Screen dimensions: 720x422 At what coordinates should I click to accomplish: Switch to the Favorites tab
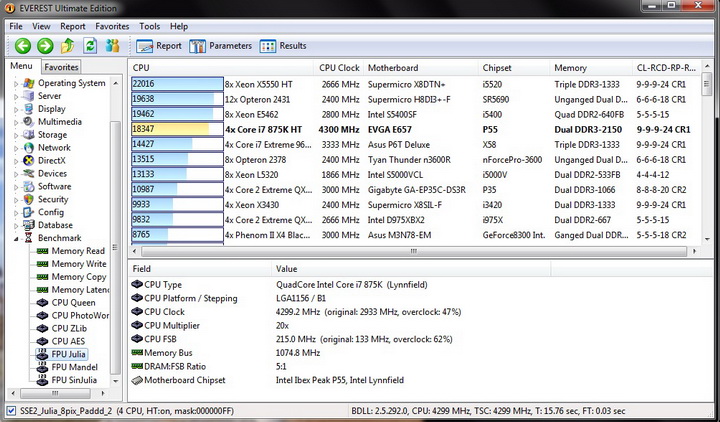[x=61, y=67]
